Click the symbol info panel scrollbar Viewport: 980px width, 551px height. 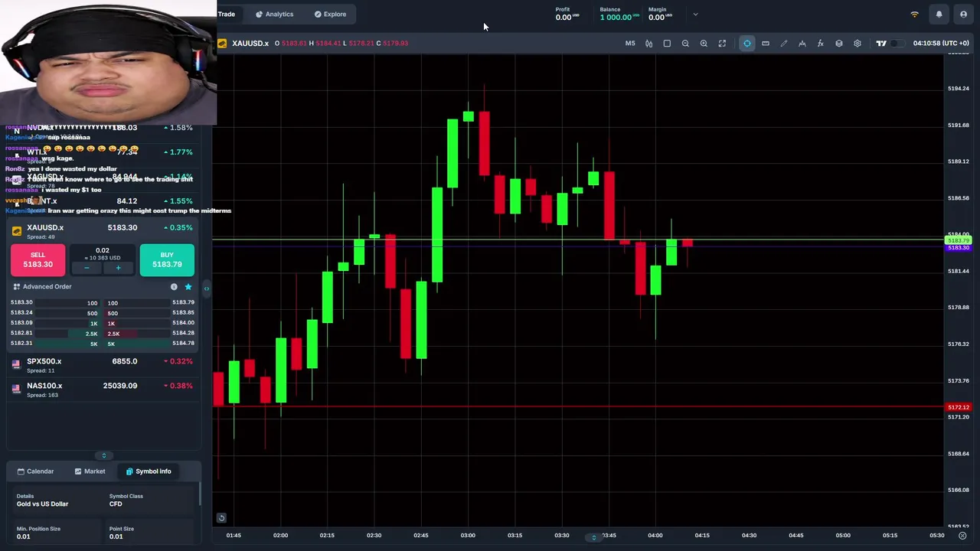click(200, 494)
